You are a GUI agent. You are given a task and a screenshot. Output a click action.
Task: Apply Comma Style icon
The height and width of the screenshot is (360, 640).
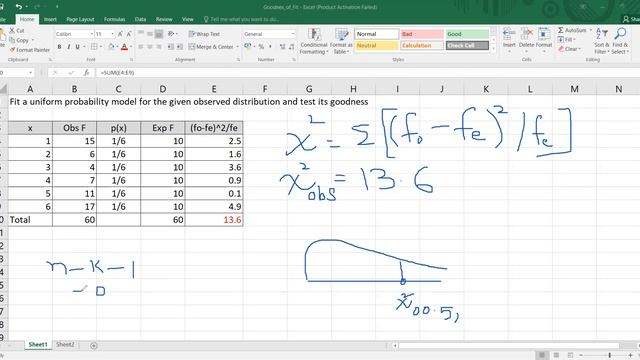click(270, 47)
